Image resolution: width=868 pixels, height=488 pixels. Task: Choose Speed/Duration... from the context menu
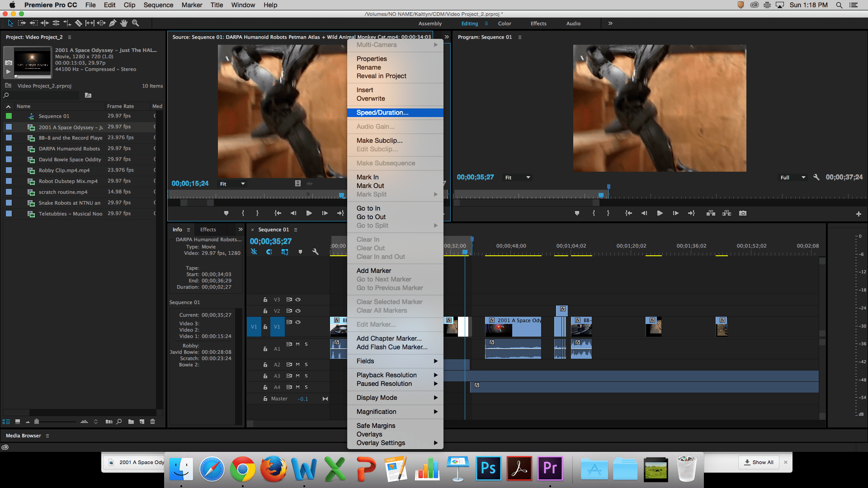click(382, 113)
